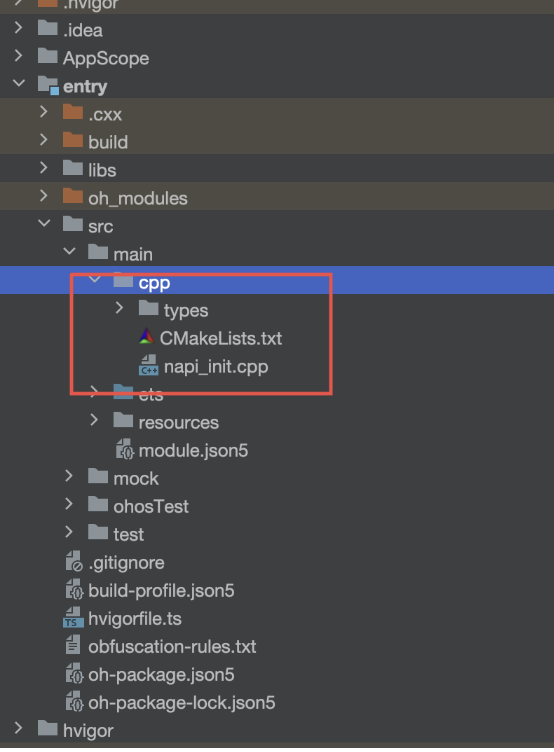Open oh-package.json5 file entry
554x752 pixels.
pos(277,674)
